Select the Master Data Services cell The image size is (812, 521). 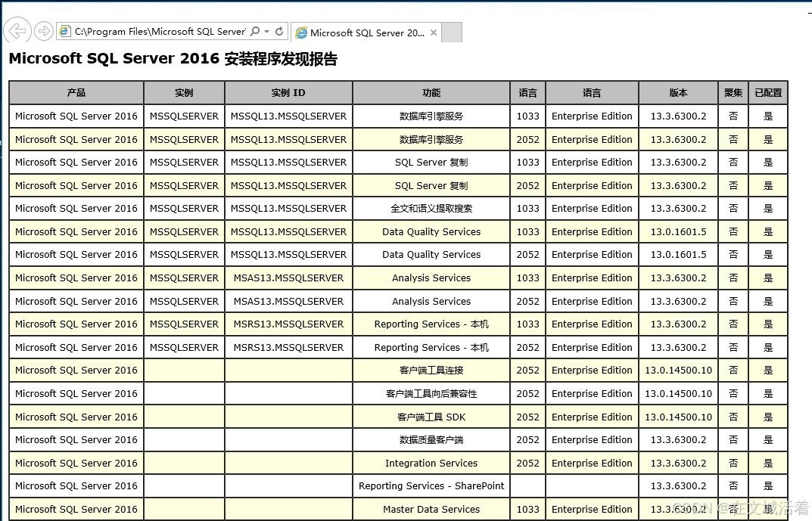point(431,509)
